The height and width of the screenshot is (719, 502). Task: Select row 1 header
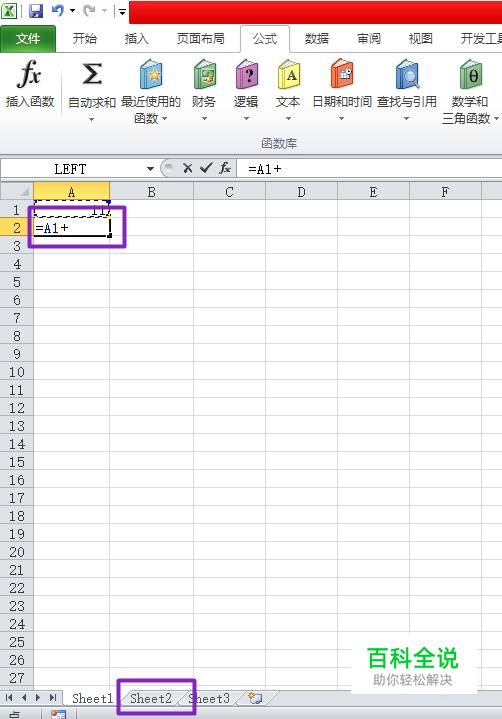17,210
